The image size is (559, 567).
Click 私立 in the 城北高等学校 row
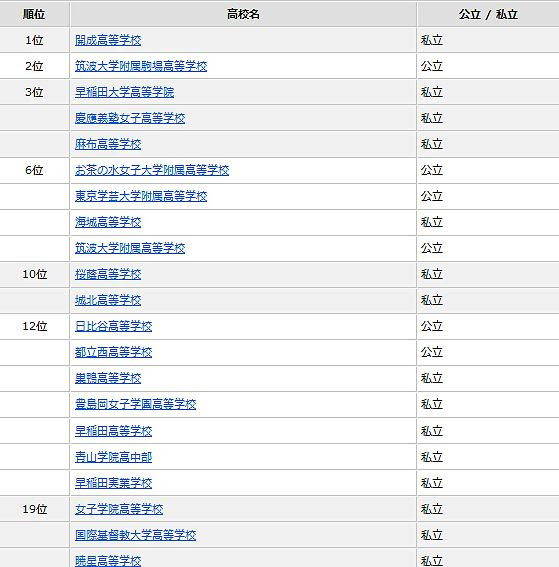click(x=432, y=300)
